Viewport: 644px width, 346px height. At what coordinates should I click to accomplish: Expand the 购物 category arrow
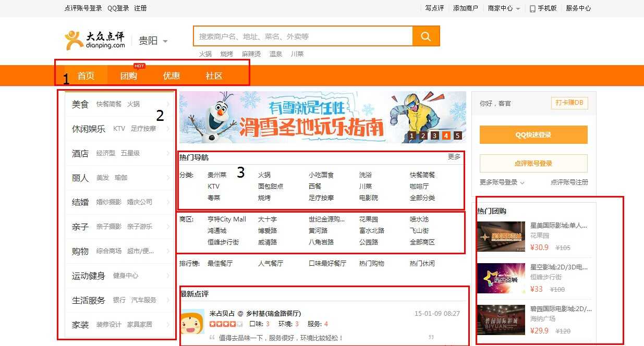pyautogui.click(x=168, y=251)
